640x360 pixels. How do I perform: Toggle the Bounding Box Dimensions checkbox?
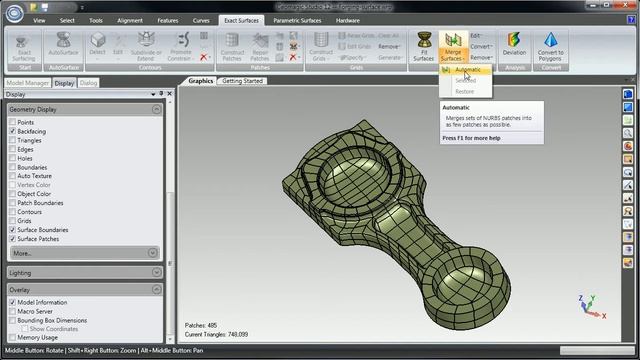(13, 320)
